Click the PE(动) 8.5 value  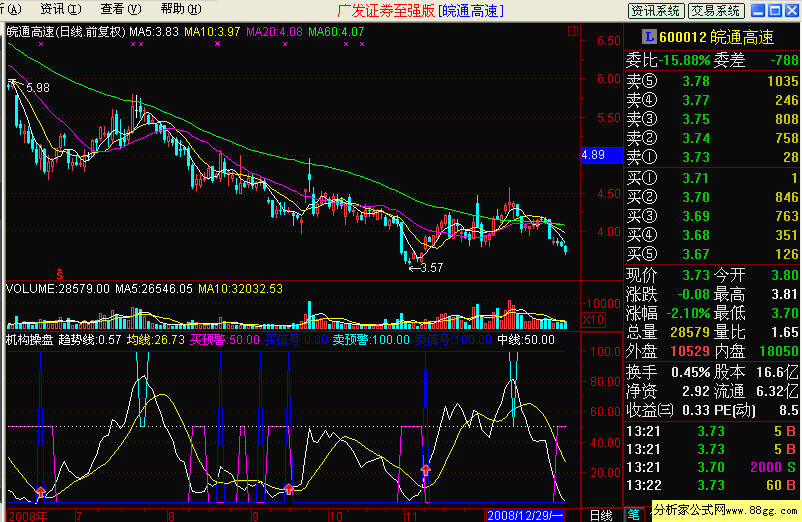[x=789, y=410]
